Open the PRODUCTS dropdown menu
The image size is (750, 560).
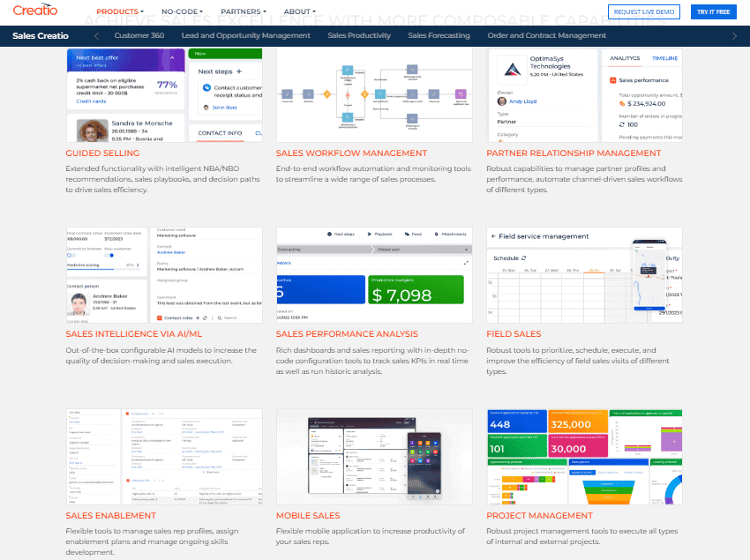119,11
